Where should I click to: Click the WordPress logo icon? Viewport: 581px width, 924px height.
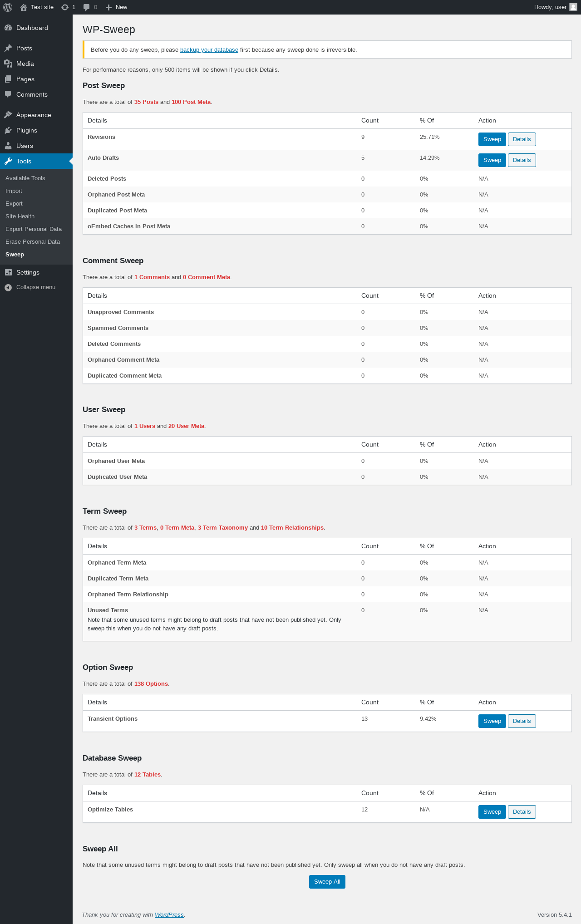tap(8, 7)
